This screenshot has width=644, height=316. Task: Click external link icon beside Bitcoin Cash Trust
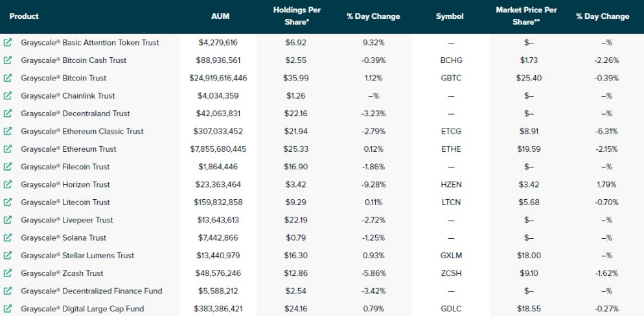tap(8, 60)
